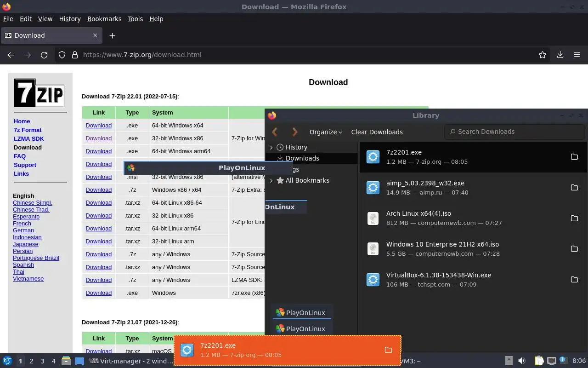Viewport: 588px width, 368px height.
Task: Go back using Firefox back arrow
Action: click(11, 55)
